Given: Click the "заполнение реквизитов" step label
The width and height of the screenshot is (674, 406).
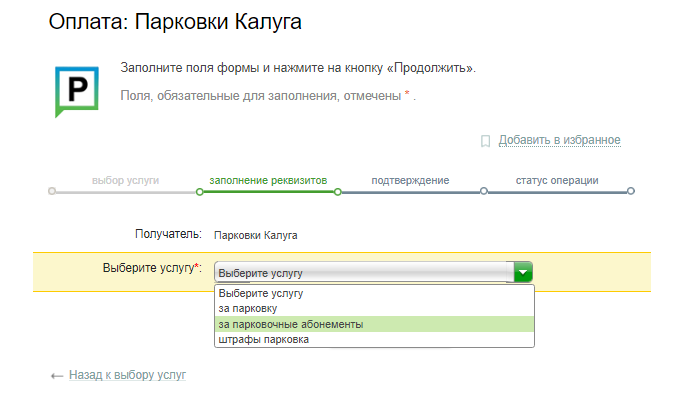Looking at the screenshot, I should pyautogui.click(x=268, y=180).
